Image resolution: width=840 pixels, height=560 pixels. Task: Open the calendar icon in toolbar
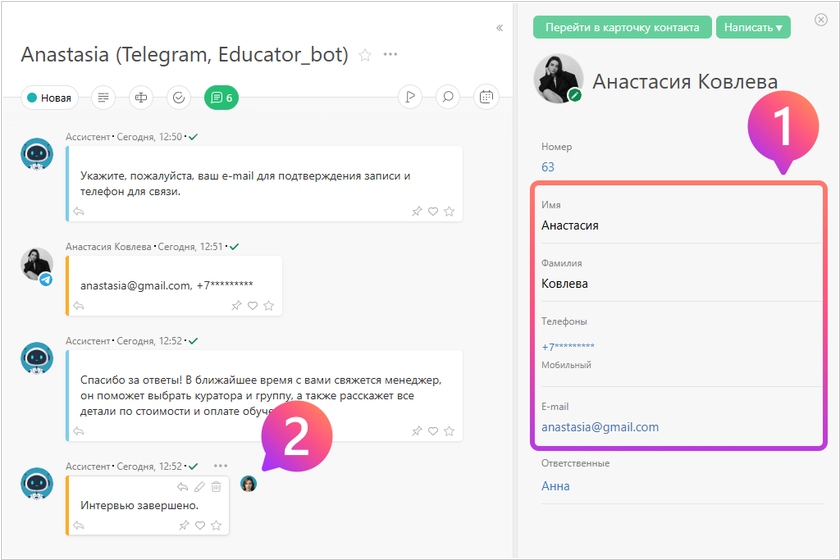(486, 98)
